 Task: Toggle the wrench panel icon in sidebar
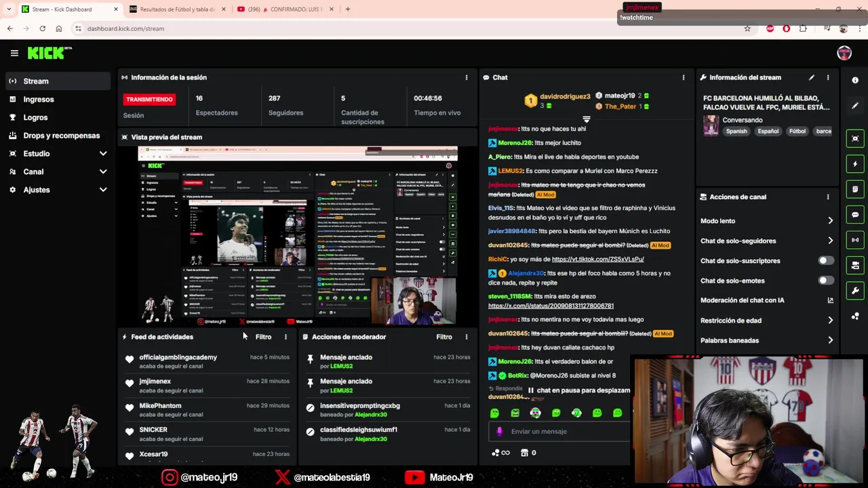point(855,291)
